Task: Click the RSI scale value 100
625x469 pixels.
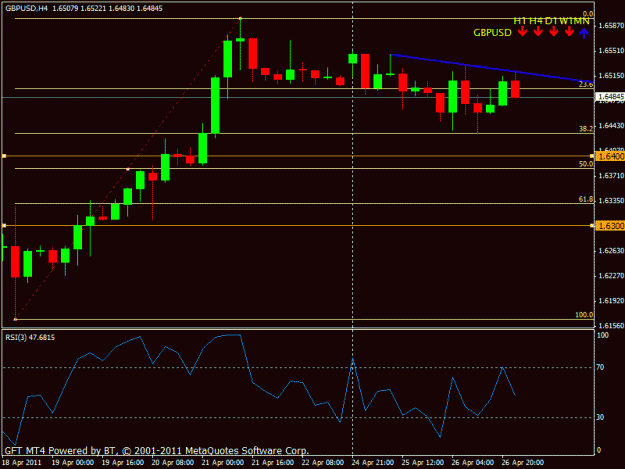Action: point(602,336)
